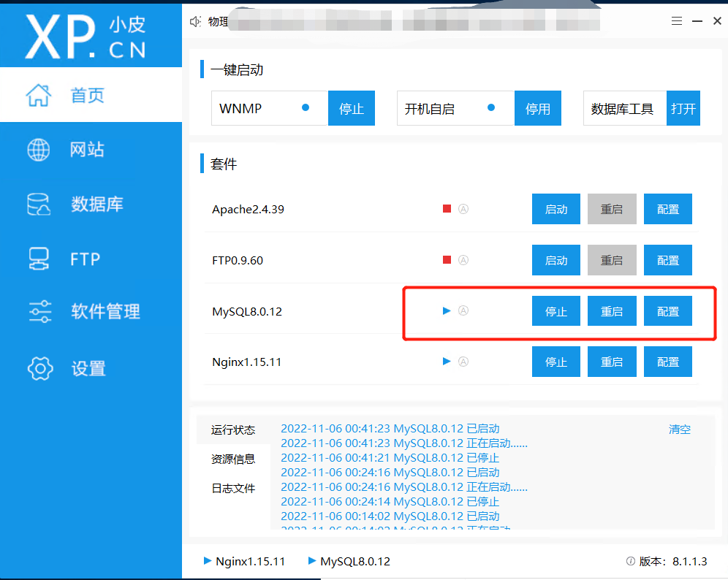Screen dimensions: 728x580
Task: Clear logs with the 清空 link
Action: tap(679, 430)
